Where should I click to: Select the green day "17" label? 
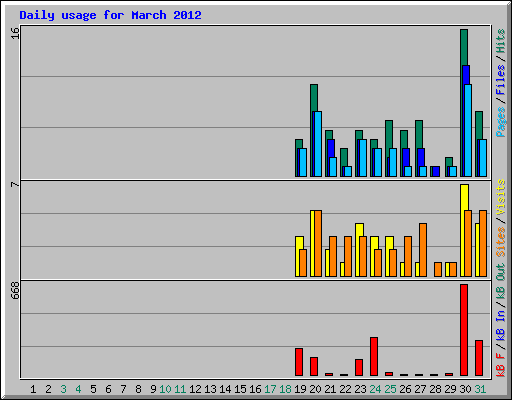[x=270, y=389]
